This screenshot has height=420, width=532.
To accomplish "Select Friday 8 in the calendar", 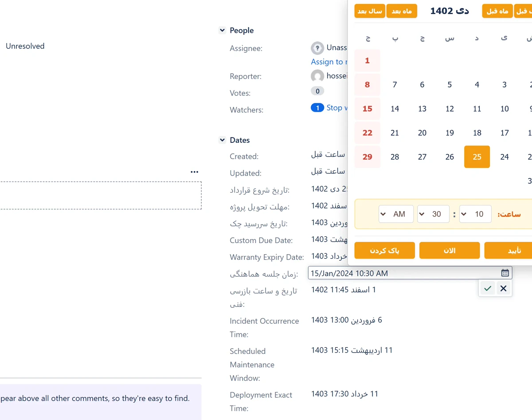I will [367, 85].
